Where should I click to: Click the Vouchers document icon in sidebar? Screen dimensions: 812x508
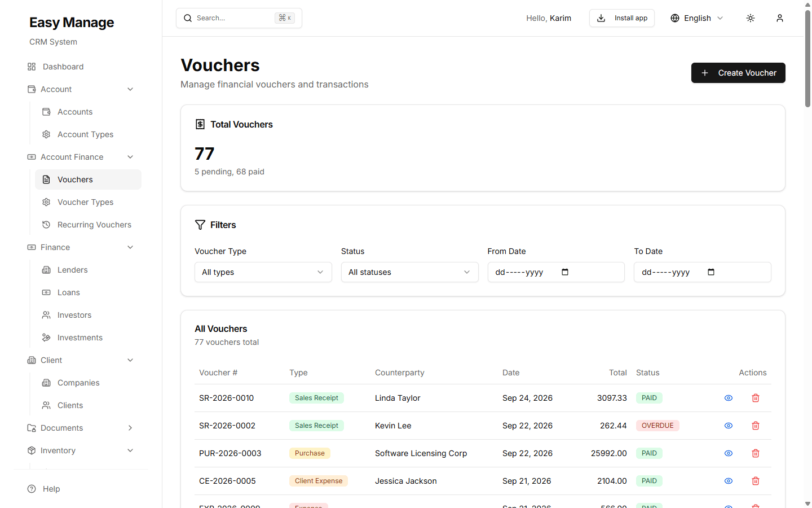point(46,179)
